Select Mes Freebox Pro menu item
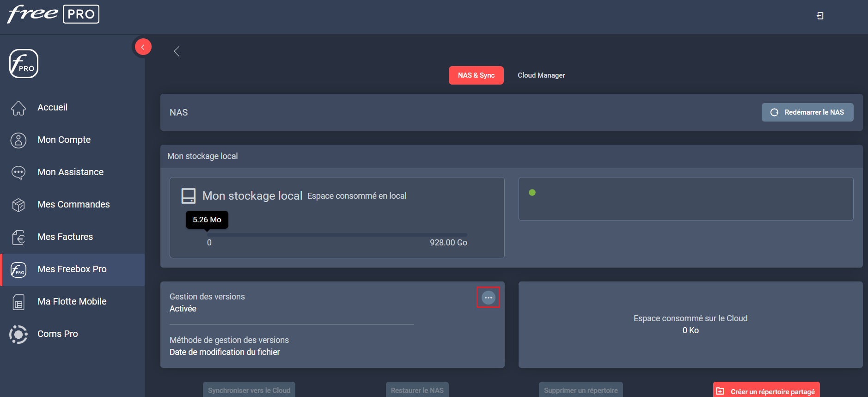 72,269
